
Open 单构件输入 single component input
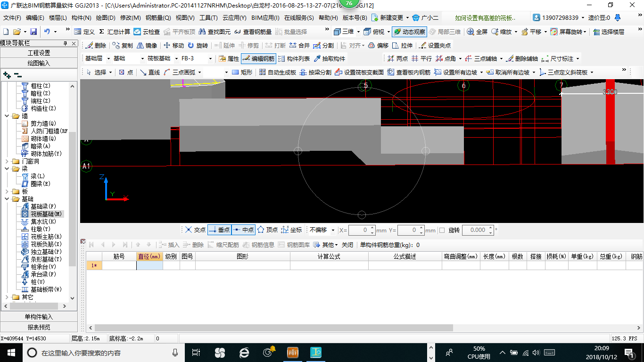pos(39,317)
